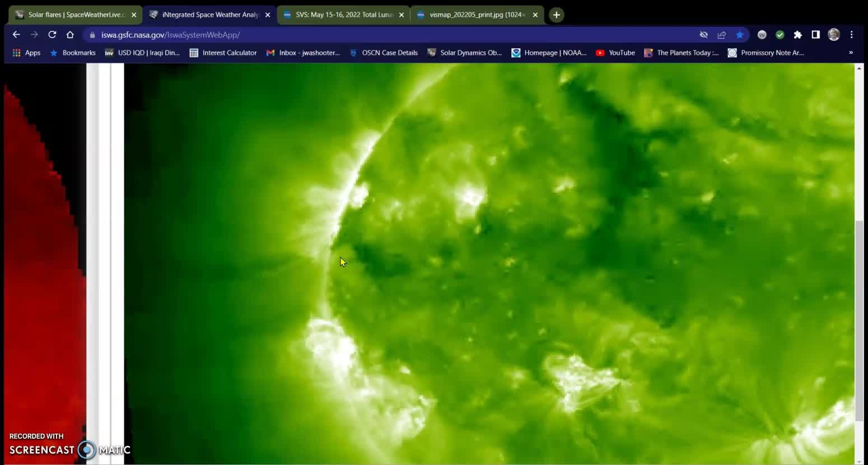Open the Chrome three-dot menu
Image resolution: width=868 pixels, height=465 pixels.
(x=852, y=35)
